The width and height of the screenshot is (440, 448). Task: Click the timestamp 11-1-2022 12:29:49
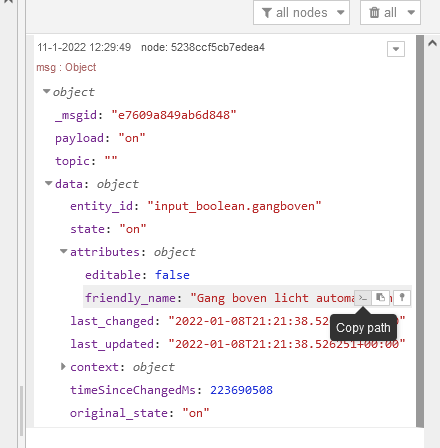click(84, 47)
